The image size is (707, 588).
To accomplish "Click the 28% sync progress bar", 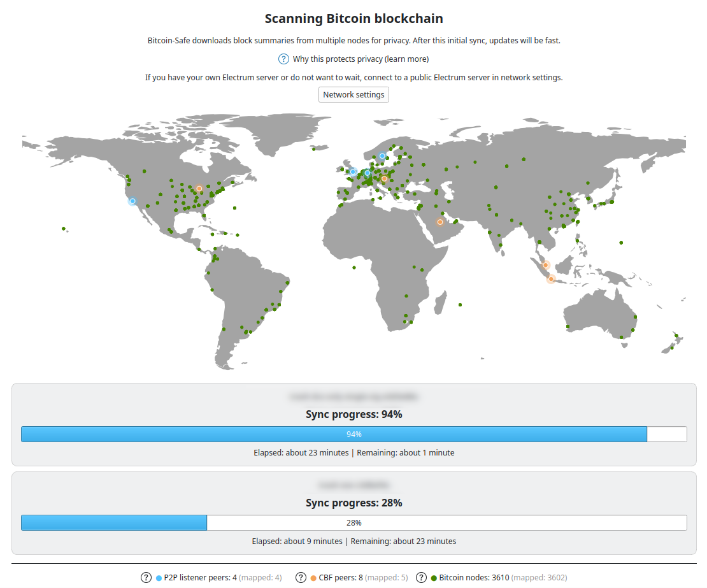I will tap(354, 522).
